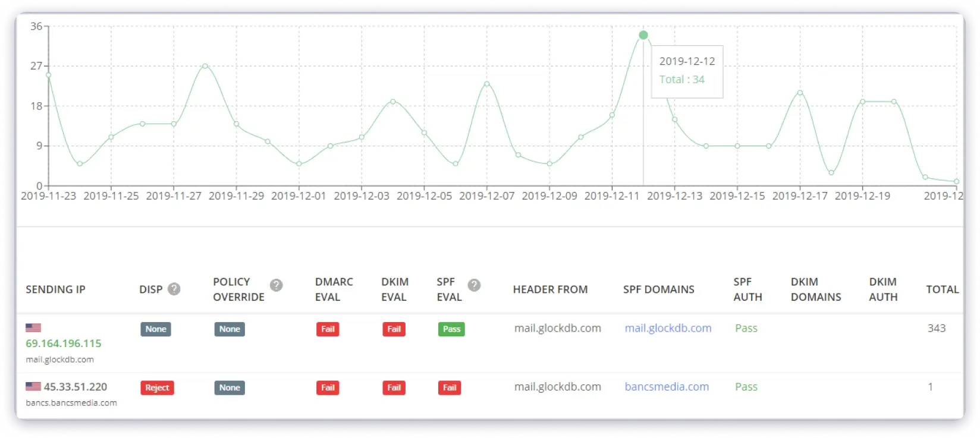Click US flag icon beside 45.33.51.220
The height and width of the screenshot is (438, 980).
(x=33, y=386)
